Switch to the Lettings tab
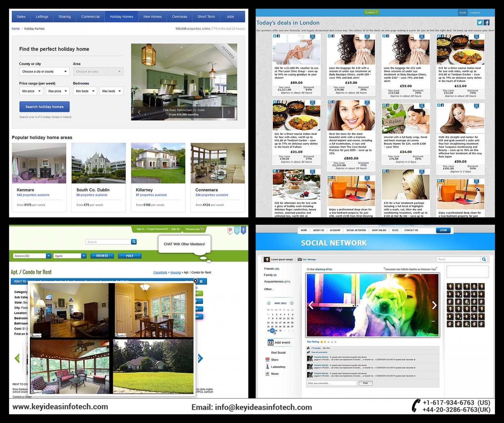This screenshot has height=423, width=504. (42, 17)
